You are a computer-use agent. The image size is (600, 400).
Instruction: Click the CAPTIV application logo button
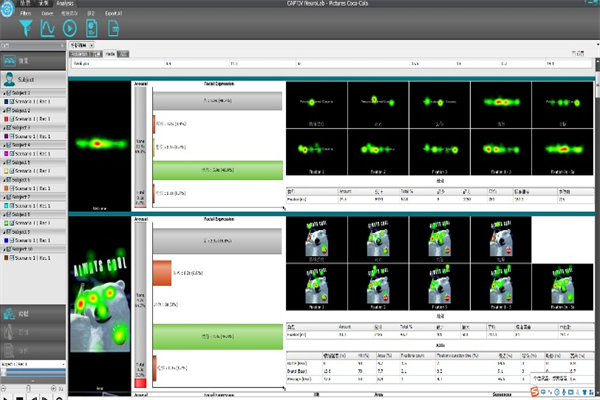[x=7, y=9]
